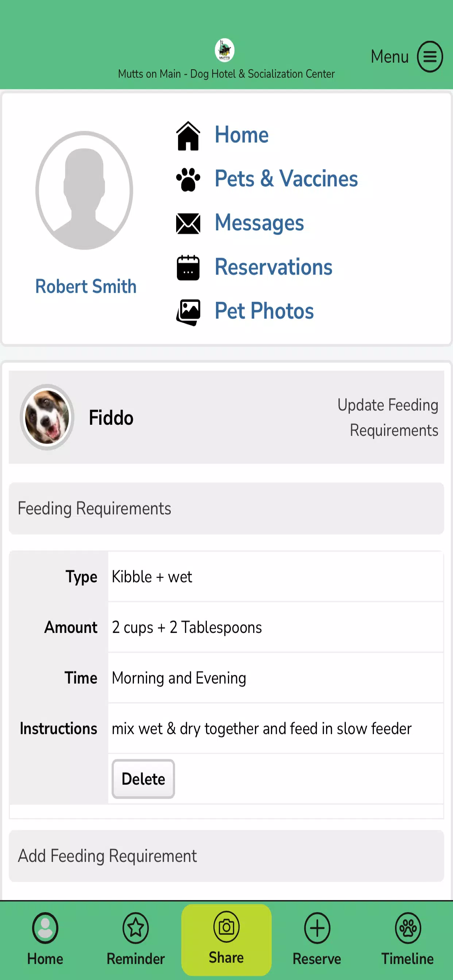
Task: Tap the Pet Photos gallery icon
Action: click(188, 312)
